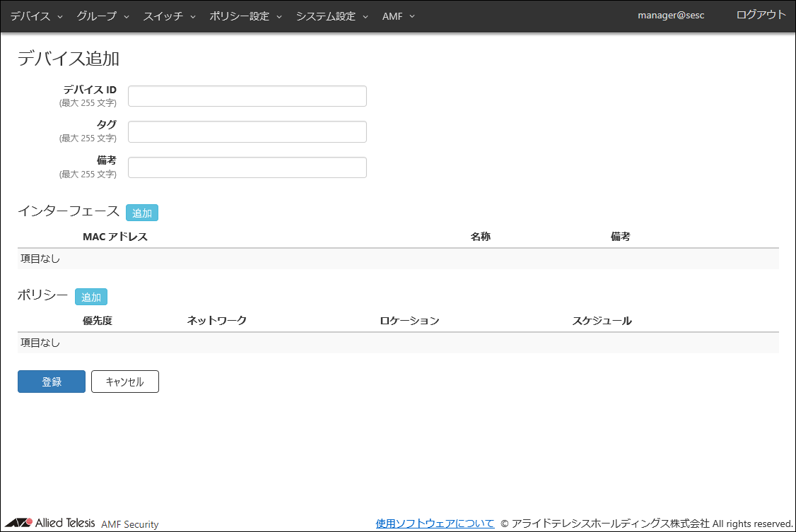Click the インターフェース section heading

(x=69, y=211)
